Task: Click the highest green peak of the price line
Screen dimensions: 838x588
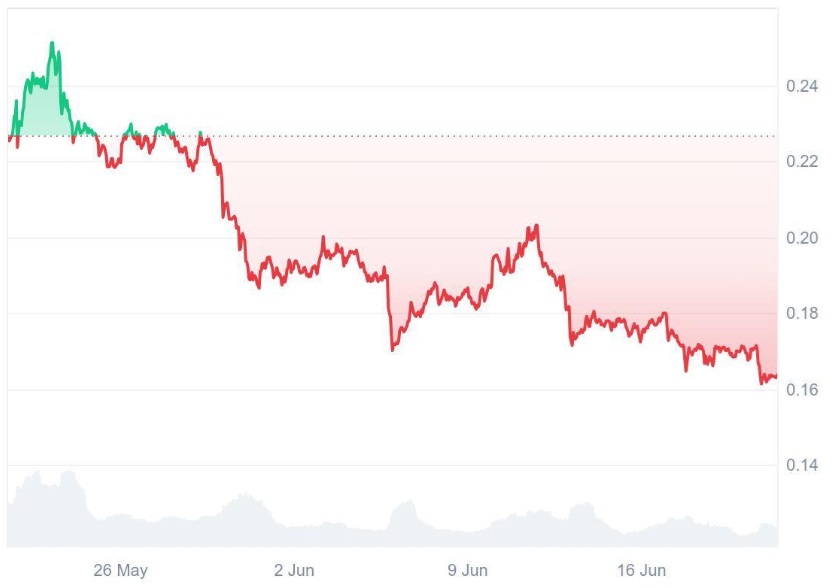Action: 52,43
